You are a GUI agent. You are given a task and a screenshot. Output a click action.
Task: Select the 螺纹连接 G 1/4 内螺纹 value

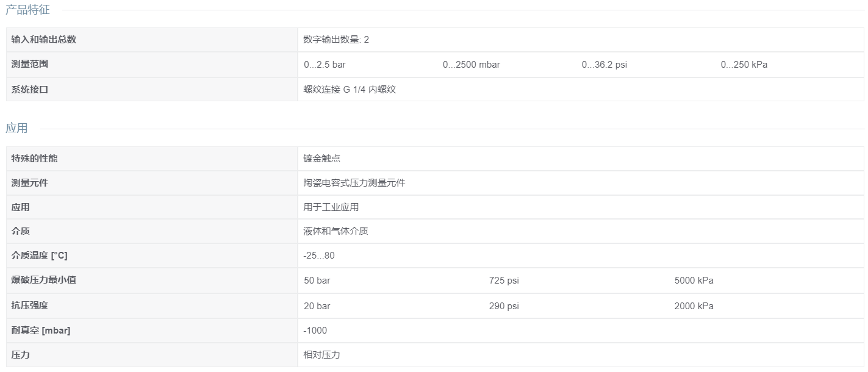click(x=350, y=89)
